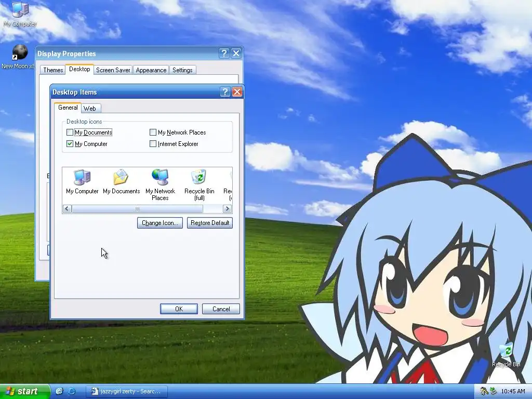532x399 pixels.
Task: Confirm Desktop Items with OK
Action: [x=179, y=309]
